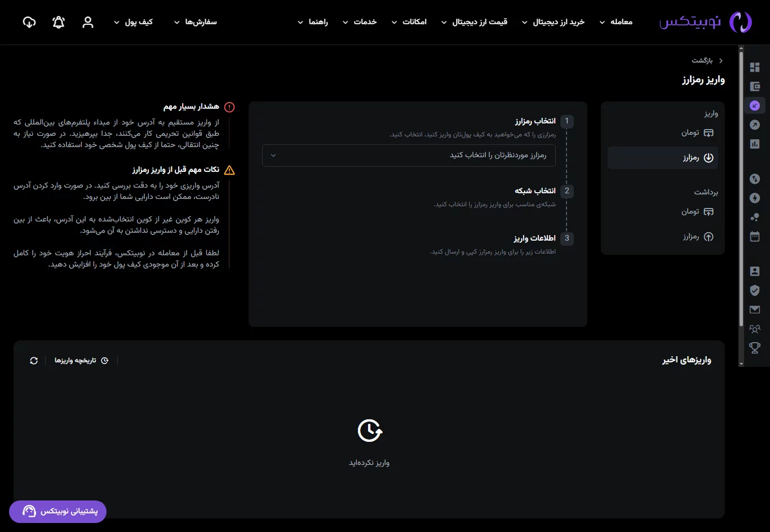The height and width of the screenshot is (532, 770).
Task: Click the واریزهای اخیر heading
Action: coord(687,360)
